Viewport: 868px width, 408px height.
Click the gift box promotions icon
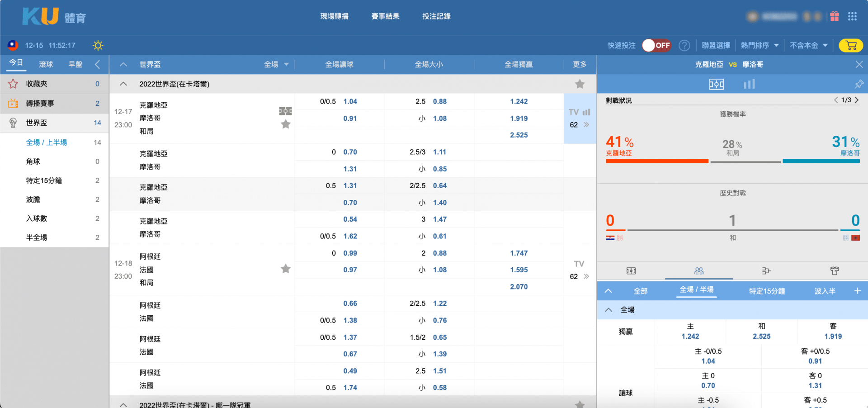[835, 17]
